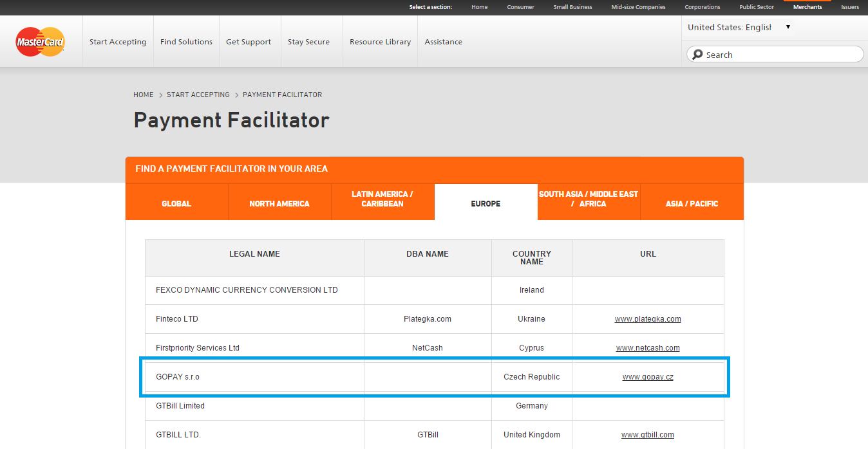This screenshot has width=868, height=449.
Task: Open the www.gtbill.com link
Action: (x=648, y=435)
